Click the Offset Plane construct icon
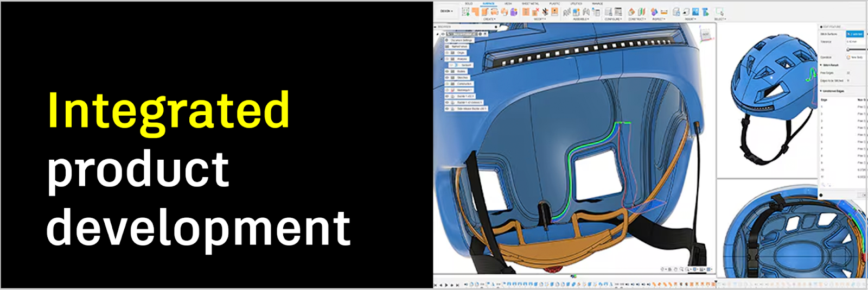The height and width of the screenshot is (290, 868). point(631,12)
